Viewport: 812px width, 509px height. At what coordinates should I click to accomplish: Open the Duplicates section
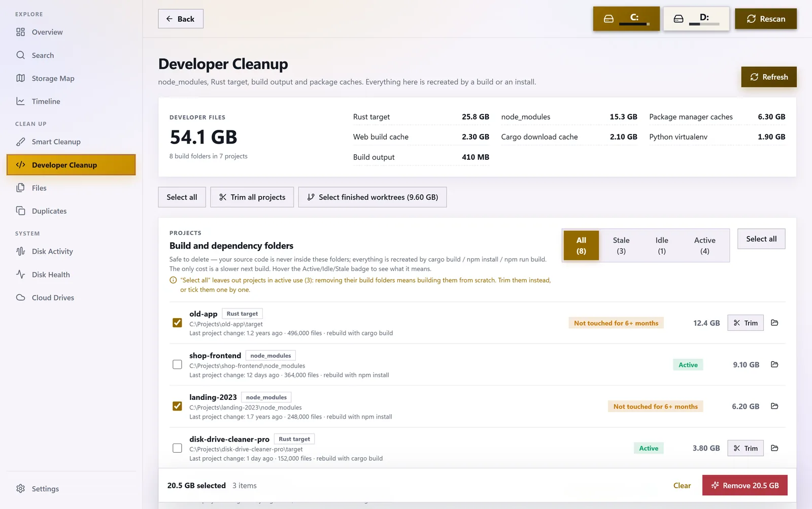point(71,211)
